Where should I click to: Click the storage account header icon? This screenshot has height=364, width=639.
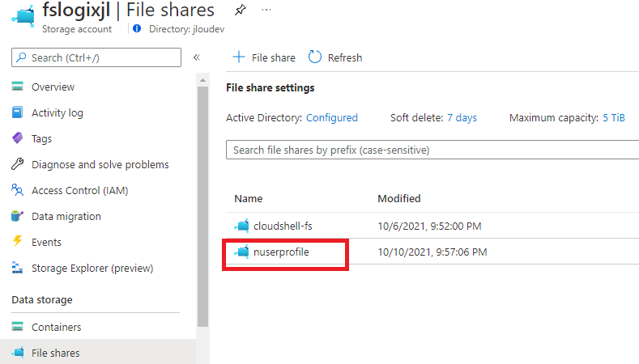(x=23, y=15)
